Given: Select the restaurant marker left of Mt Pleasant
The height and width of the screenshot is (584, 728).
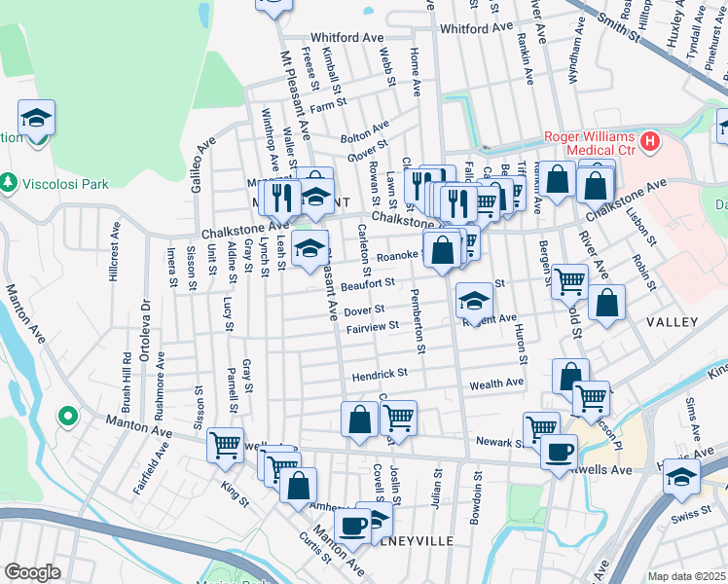Looking at the screenshot, I should [280, 198].
